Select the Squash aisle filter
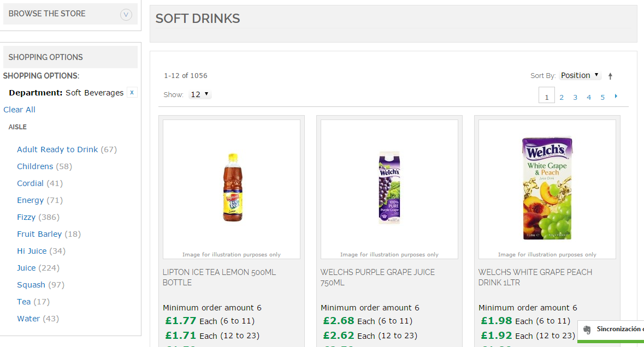This screenshot has height=347, width=644. click(31, 285)
